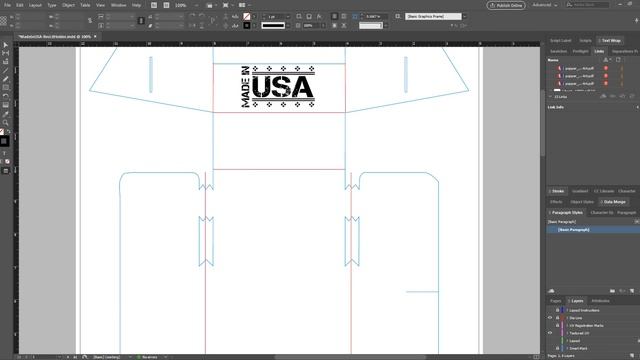Click the Publish Online button
This screenshot has width=640, height=360.
coord(506,5)
